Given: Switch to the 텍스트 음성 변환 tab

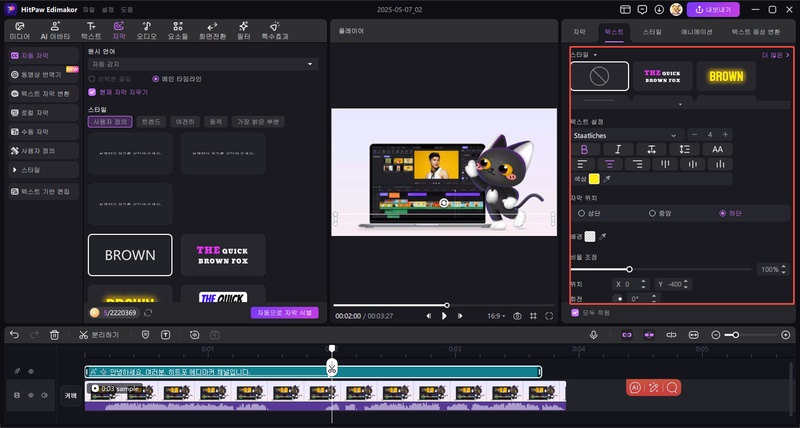Looking at the screenshot, I should pyautogui.click(x=756, y=32).
